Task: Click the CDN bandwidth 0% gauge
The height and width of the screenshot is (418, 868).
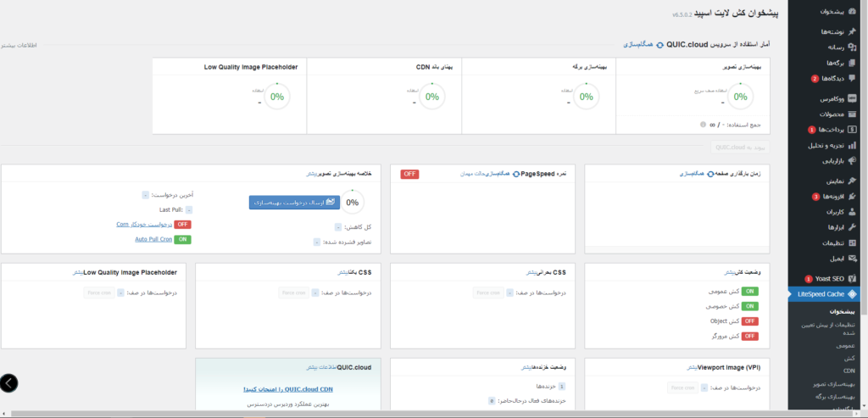Action: (431, 97)
